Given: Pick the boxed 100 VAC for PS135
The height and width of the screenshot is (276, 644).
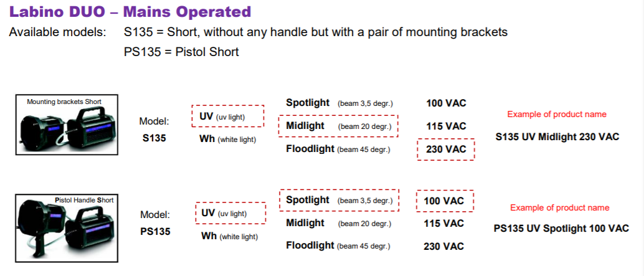Looking at the screenshot, I should pyautogui.click(x=444, y=201).
